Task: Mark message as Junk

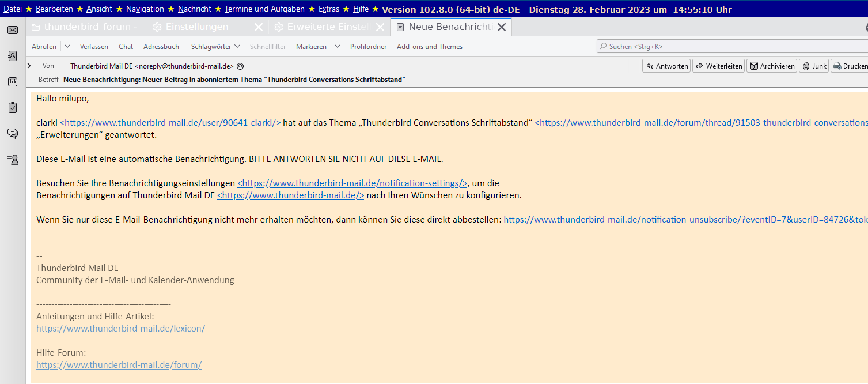Action: (x=814, y=66)
